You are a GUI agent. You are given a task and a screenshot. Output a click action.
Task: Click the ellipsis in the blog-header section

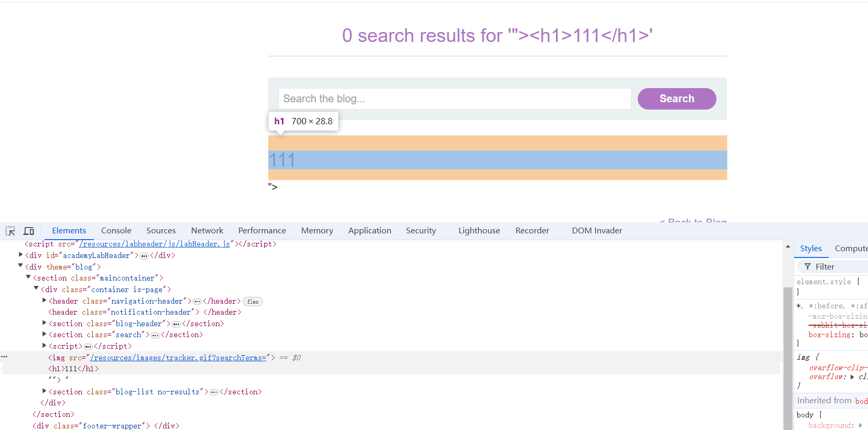pos(176,324)
